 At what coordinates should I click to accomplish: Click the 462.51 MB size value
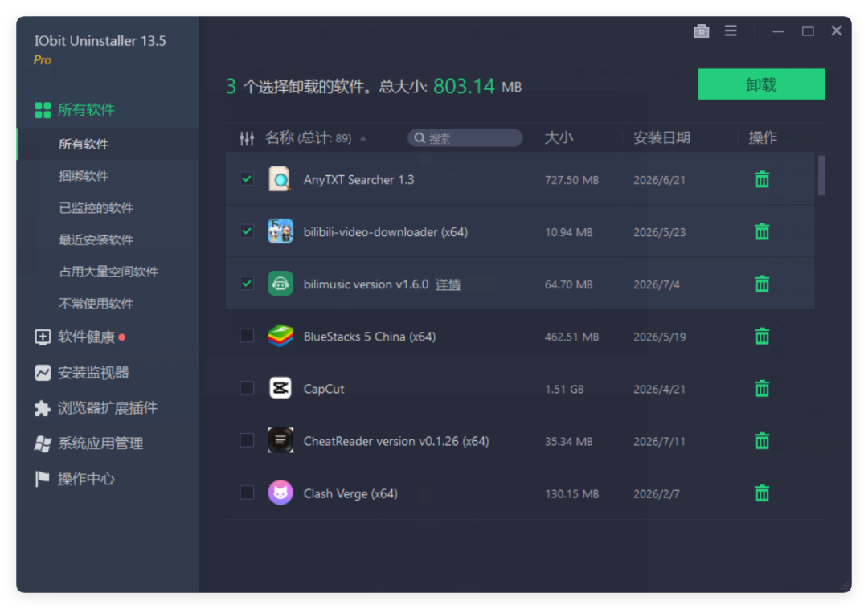(x=572, y=337)
